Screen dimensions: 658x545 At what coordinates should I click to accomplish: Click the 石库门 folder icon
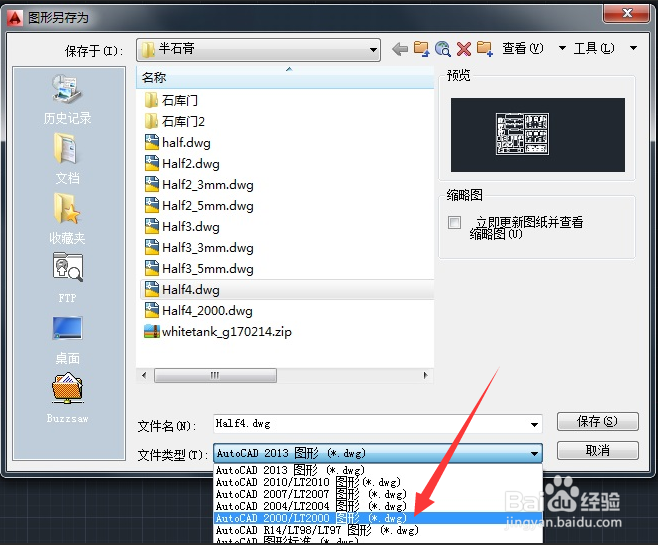click(x=151, y=100)
